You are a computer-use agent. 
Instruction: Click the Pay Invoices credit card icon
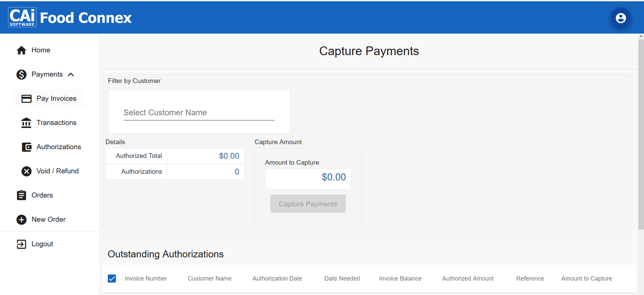point(27,98)
